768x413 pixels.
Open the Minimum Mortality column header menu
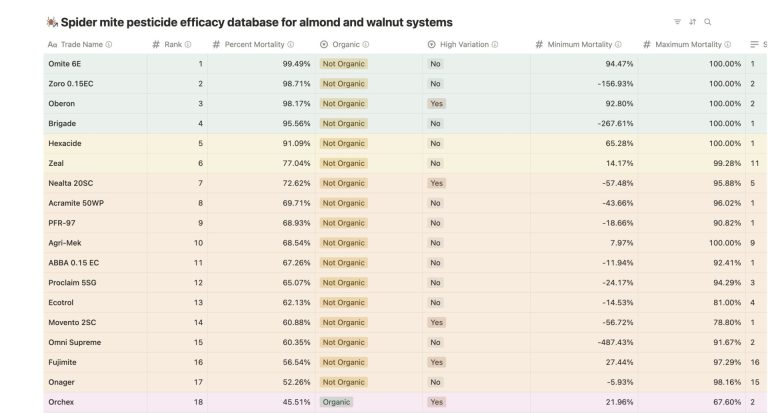click(x=579, y=45)
